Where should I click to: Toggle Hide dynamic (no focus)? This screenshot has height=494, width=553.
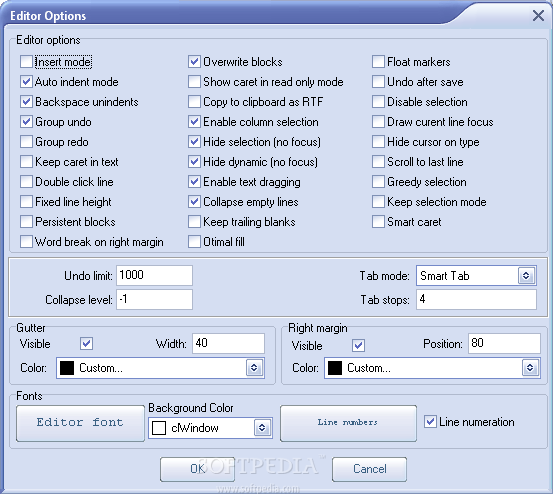point(194,162)
